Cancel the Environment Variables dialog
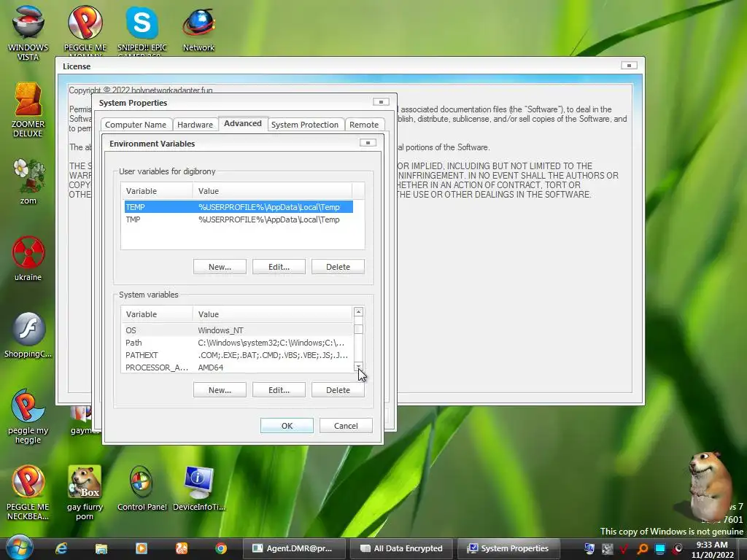This screenshot has width=747, height=560. click(346, 426)
